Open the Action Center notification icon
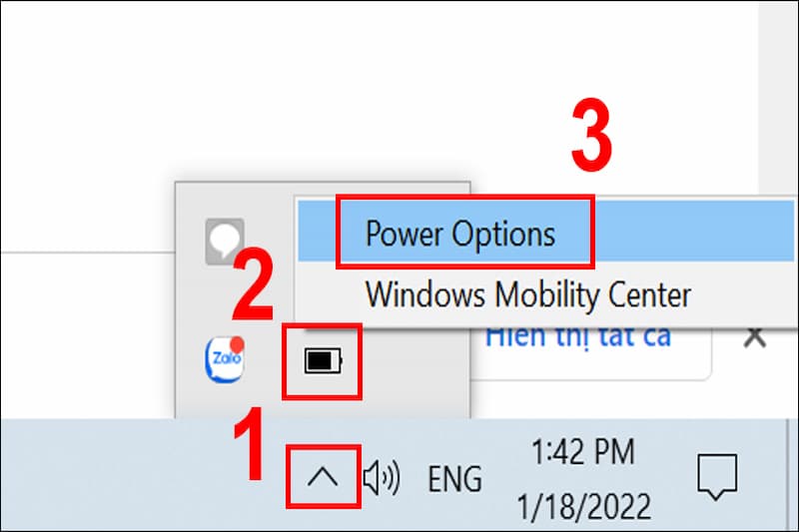The image size is (799, 532). pyautogui.click(x=715, y=476)
